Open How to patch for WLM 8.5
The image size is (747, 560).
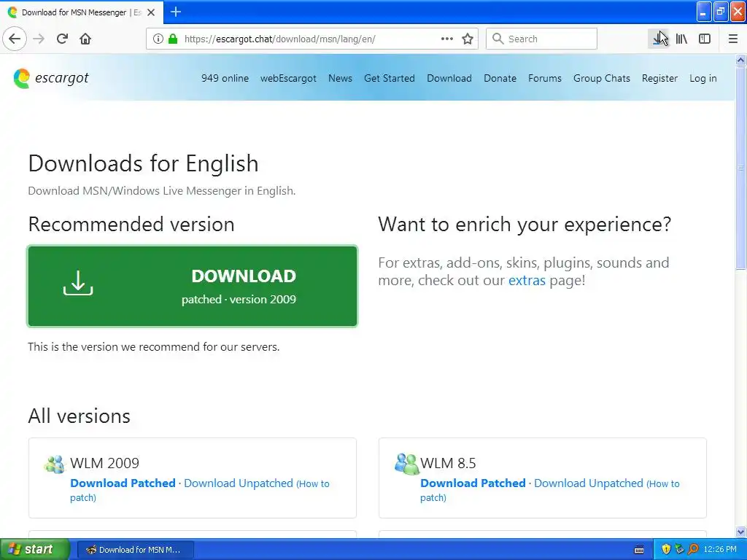pyautogui.click(x=550, y=491)
